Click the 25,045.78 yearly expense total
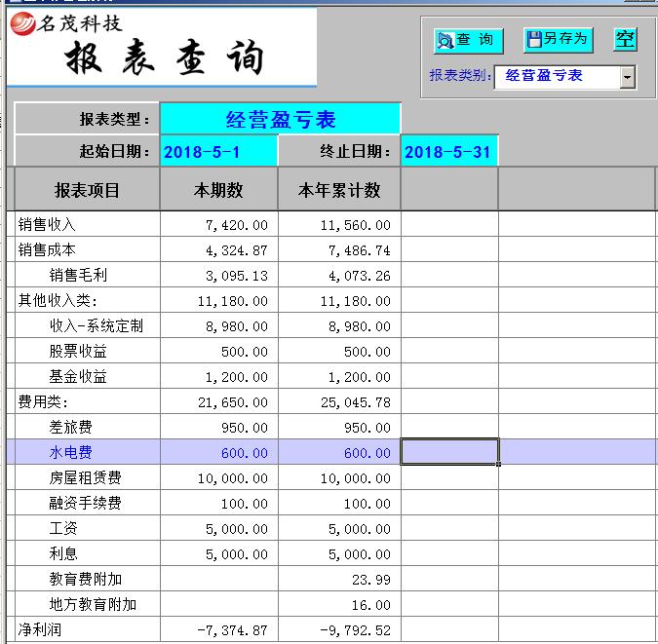Viewport: 658px width, 644px height. coord(356,402)
